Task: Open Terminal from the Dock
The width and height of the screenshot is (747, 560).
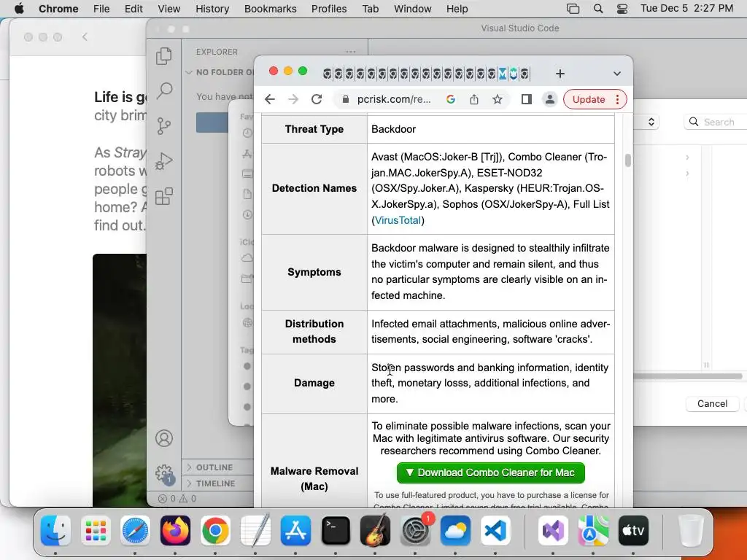Action: pos(336,530)
